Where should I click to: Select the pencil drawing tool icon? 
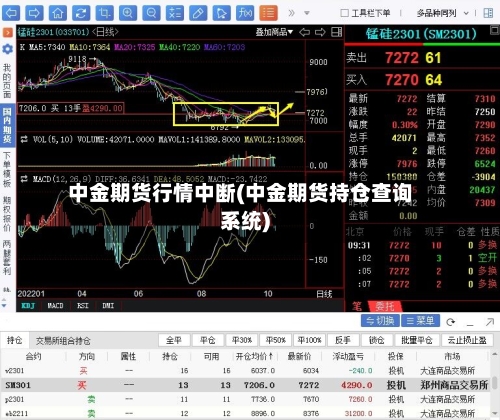(x=198, y=13)
